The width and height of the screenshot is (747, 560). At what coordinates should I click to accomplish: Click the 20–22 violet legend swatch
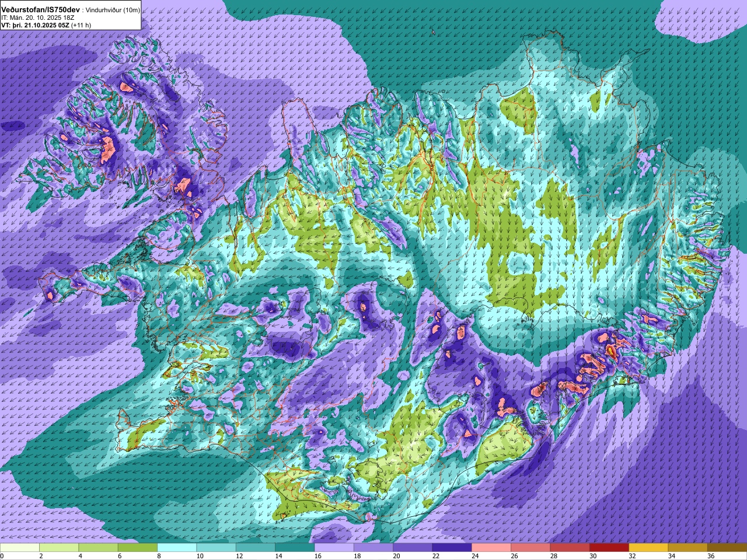pos(413,548)
